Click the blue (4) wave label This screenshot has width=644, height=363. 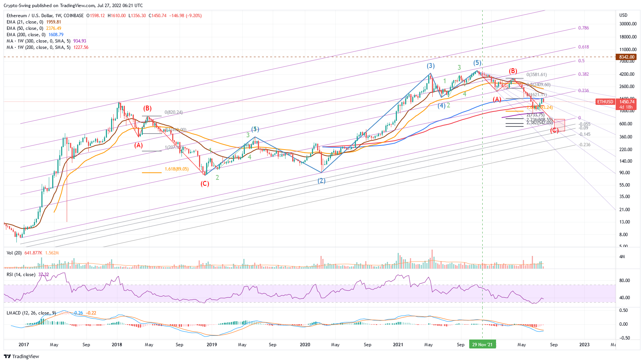point(441,106)
